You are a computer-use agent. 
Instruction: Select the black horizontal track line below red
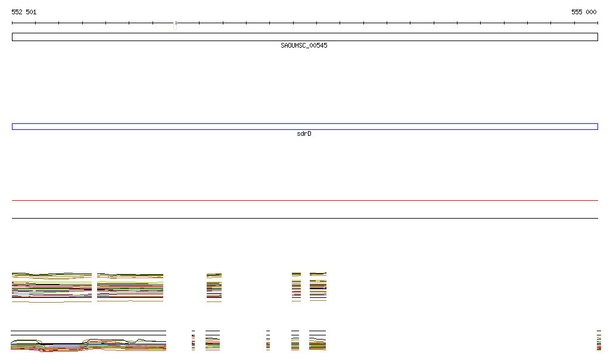(x=304, y=218)
